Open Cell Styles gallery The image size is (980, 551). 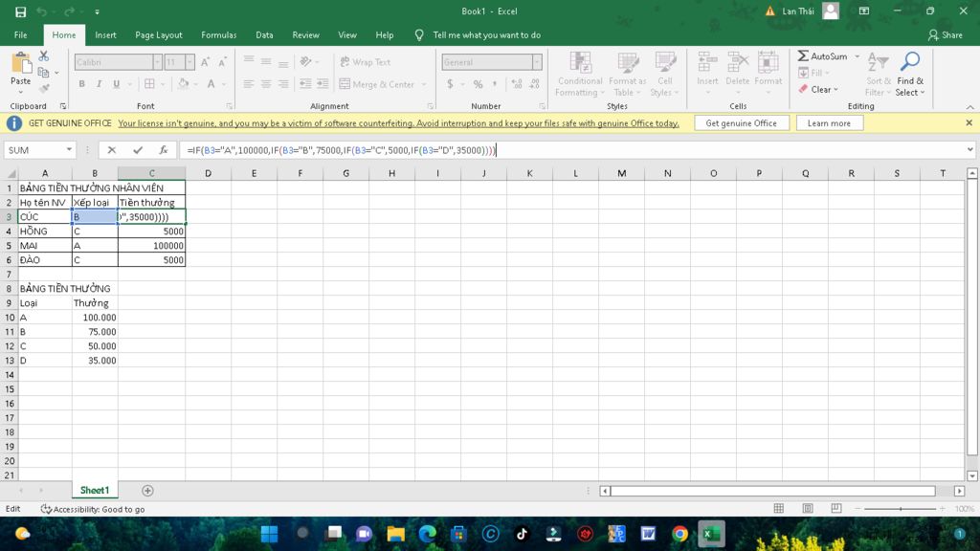664,75
